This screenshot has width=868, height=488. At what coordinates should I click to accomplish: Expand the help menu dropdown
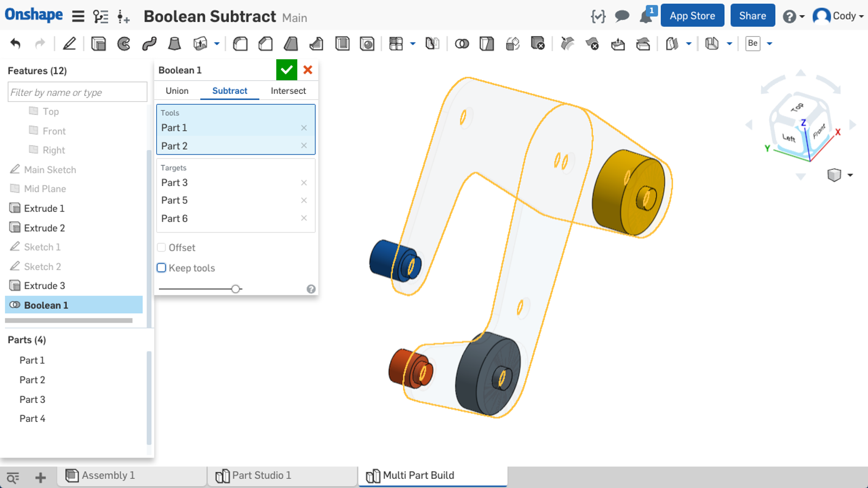pos(793,16)
